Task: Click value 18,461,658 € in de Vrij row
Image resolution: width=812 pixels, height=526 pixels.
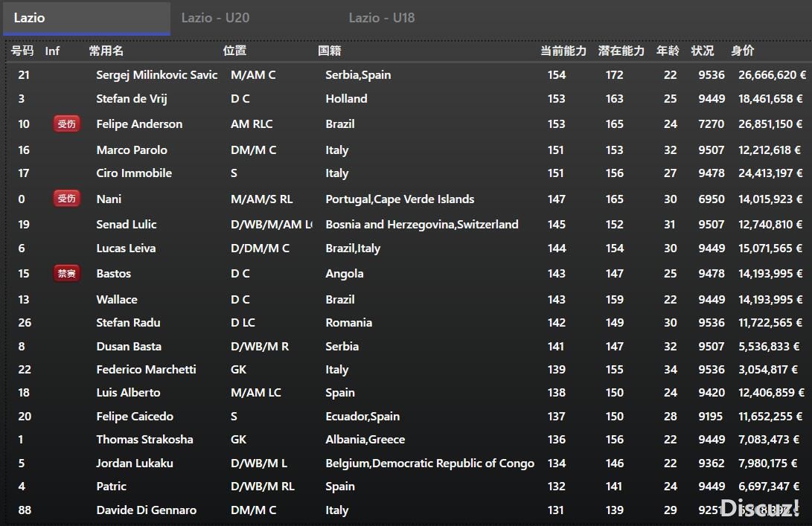Action: coord(770,99)
